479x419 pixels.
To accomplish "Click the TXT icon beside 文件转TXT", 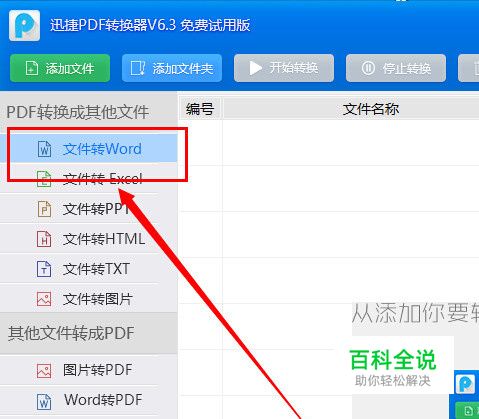I will 44,269.
